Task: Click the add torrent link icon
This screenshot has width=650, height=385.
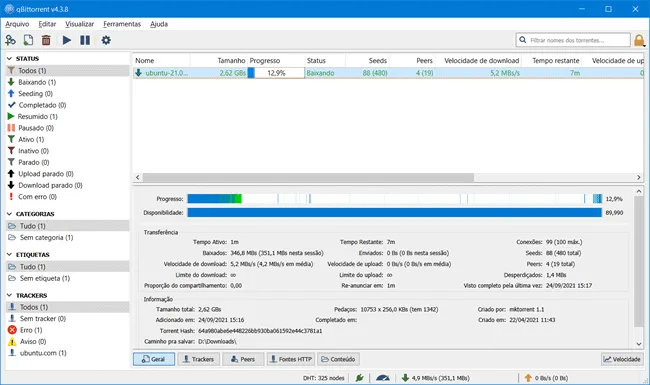Action: [10, 40]
